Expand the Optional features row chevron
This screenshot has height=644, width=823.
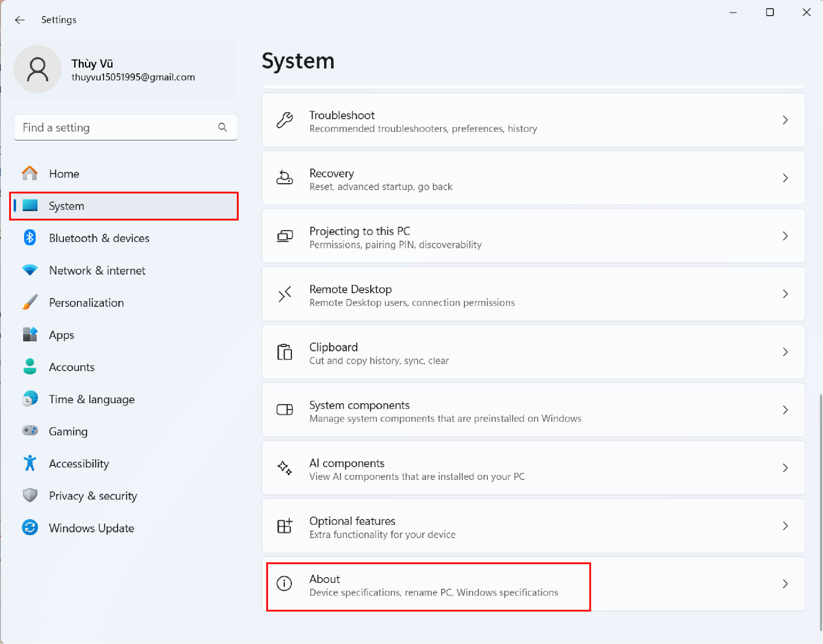(785, 526)
